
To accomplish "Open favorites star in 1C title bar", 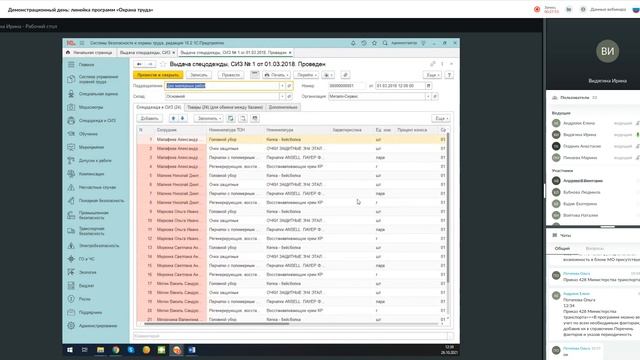I will pyautogui.click(x=374, y=43).
